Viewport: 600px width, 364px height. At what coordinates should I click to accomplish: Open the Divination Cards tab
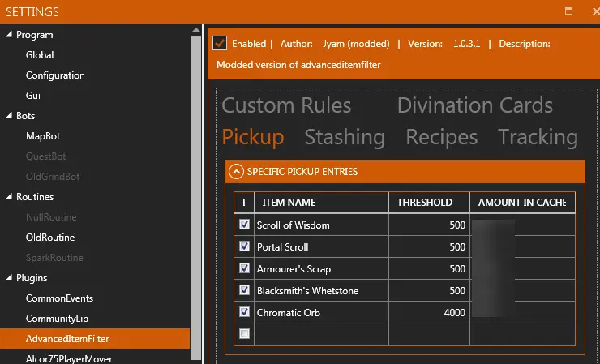click(x=474, y=105)
